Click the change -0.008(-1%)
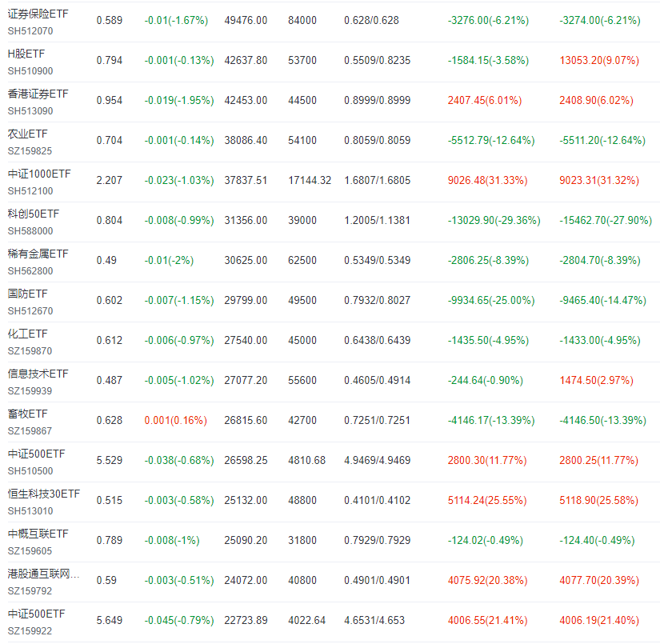 pos(172,540)
